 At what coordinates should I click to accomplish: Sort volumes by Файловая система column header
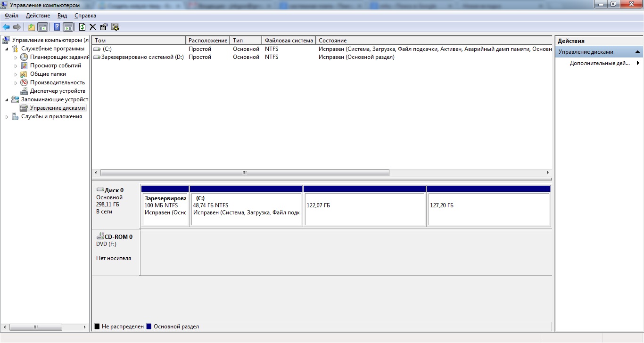289,41
